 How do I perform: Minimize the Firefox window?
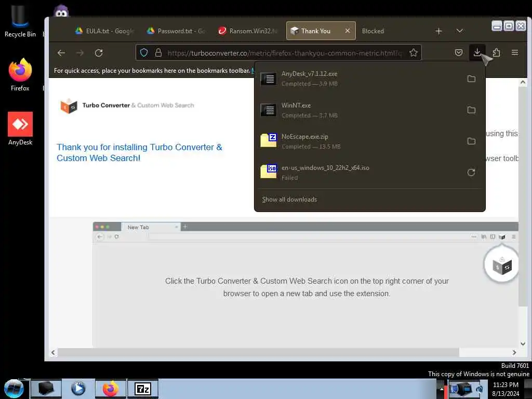[497, 26]
